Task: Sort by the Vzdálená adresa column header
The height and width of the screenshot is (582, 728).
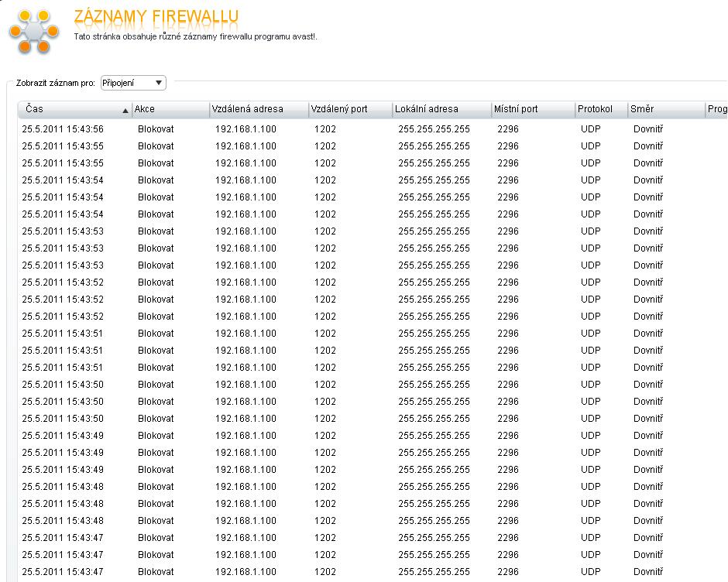Action: pyautogui.click(x=259, y=109)
